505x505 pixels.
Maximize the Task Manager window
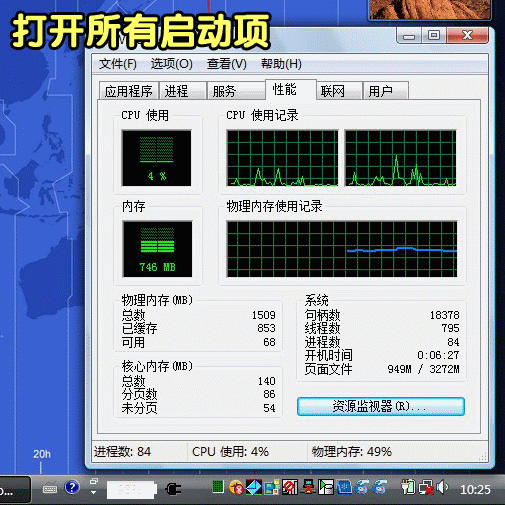[434, 35]
